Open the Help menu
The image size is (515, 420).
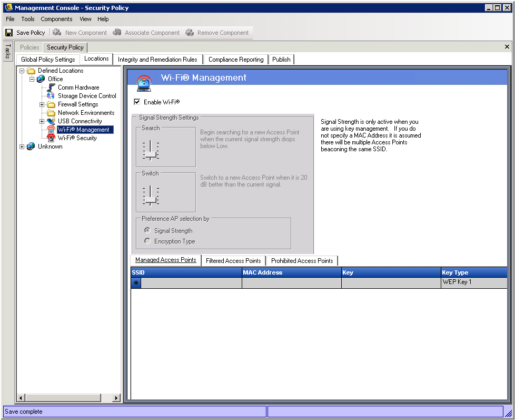103,19
